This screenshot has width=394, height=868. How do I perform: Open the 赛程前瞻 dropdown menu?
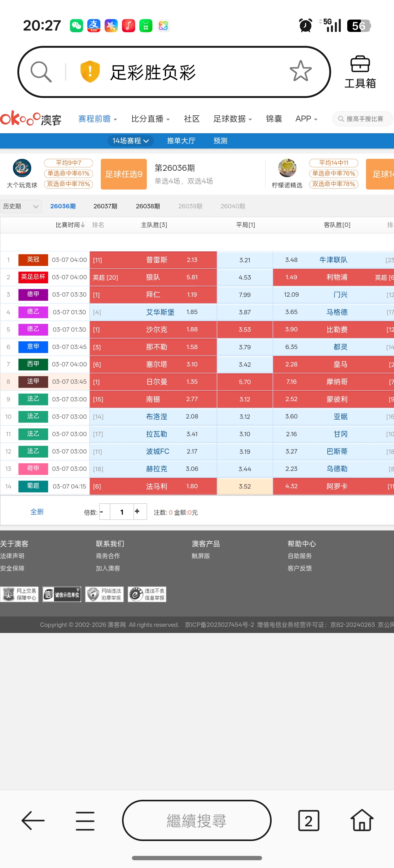tap(97, 119)
